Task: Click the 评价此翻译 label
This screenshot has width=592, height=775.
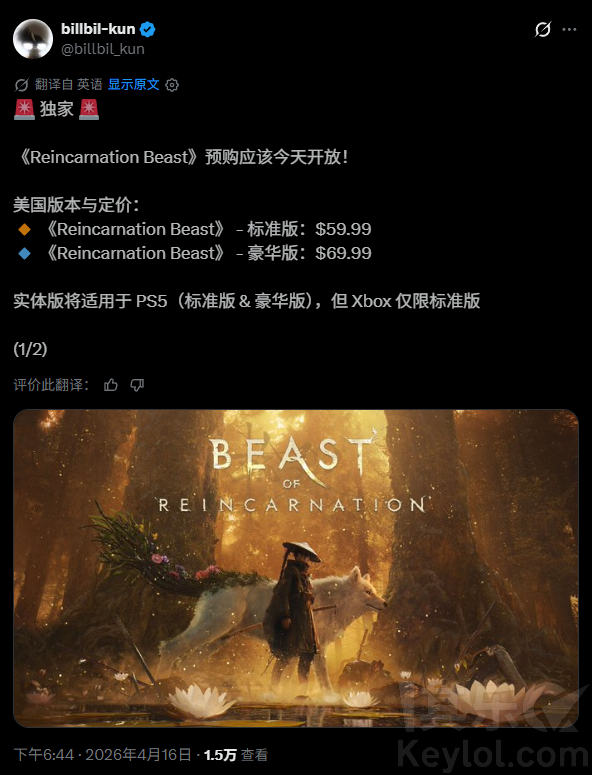Action: (51, 385)
